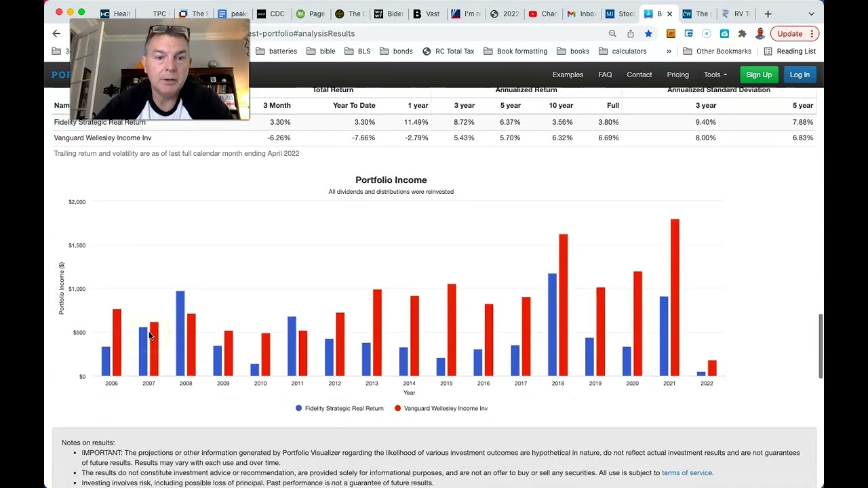Click the Vanguard Full return value 6.69%
Viewport: 868px width, 488px height.
coord(608,138)
